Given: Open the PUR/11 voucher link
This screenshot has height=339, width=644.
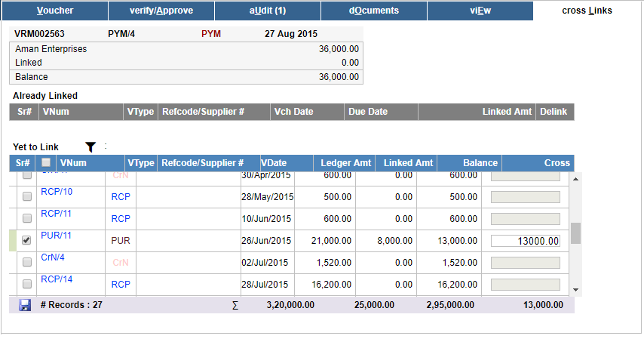Looking at the screenshot, I should [x=56, y=236].
